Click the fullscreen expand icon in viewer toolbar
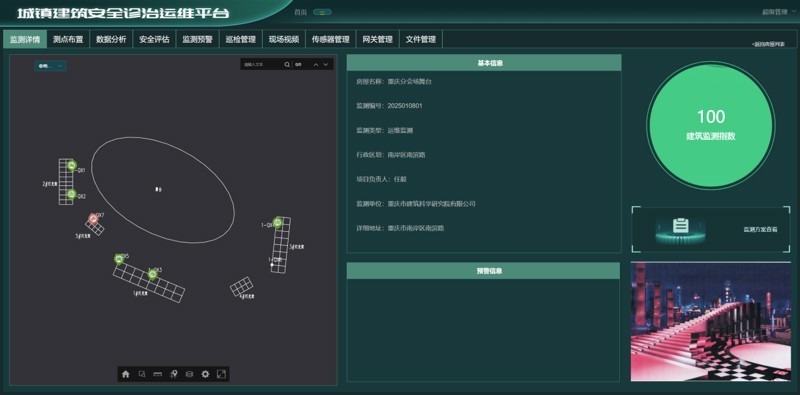This screenshot has height=395, width=800. (x=221, y=374)
